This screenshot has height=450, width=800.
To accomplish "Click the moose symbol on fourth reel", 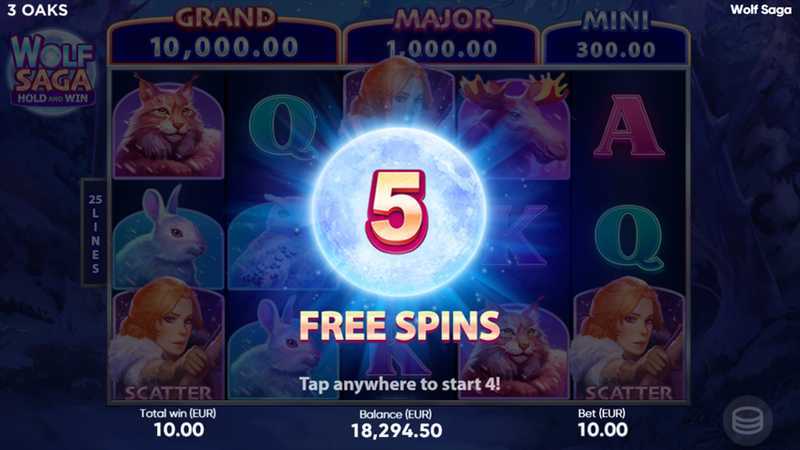I will (x=514, y=125).
